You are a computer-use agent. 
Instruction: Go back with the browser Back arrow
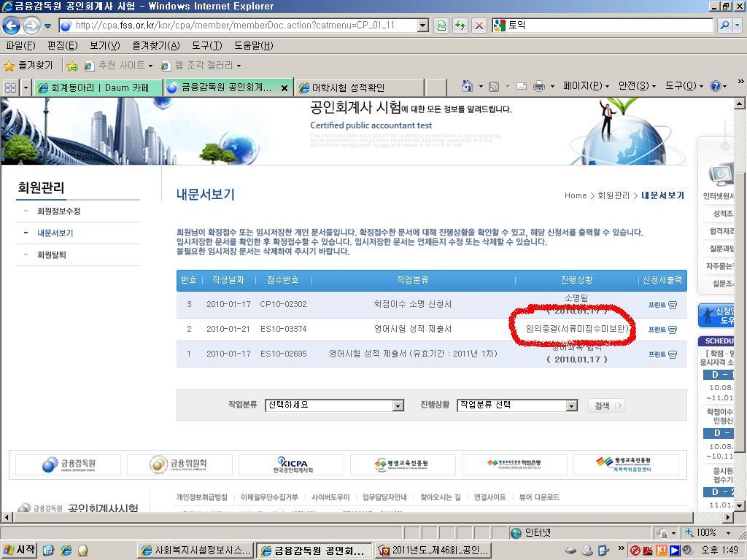(x=12, y=26)
